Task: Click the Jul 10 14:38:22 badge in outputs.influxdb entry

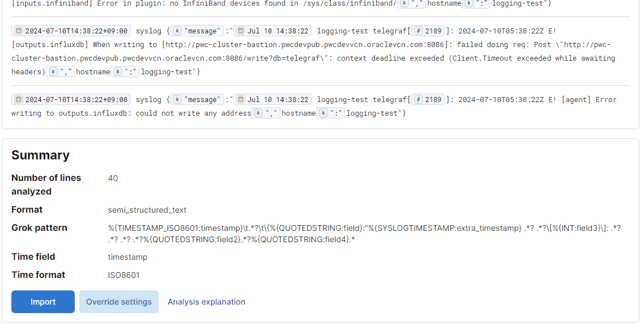Action: [272, 31]
